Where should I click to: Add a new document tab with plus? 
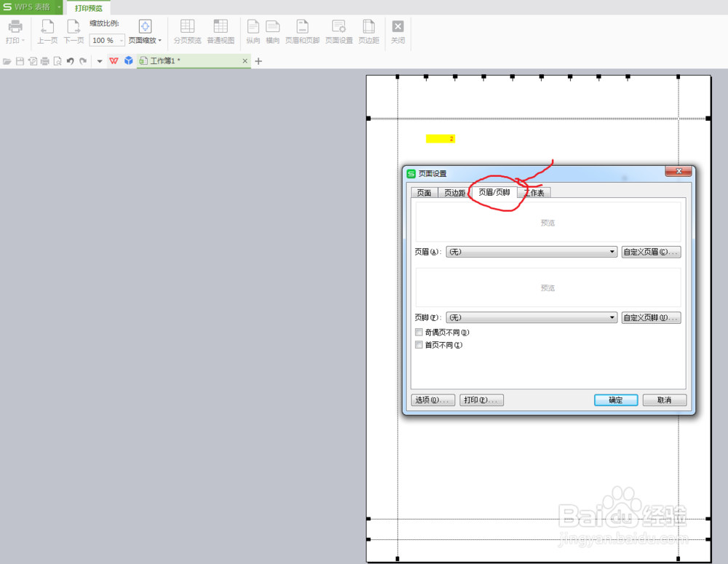[x=258, y=61]
